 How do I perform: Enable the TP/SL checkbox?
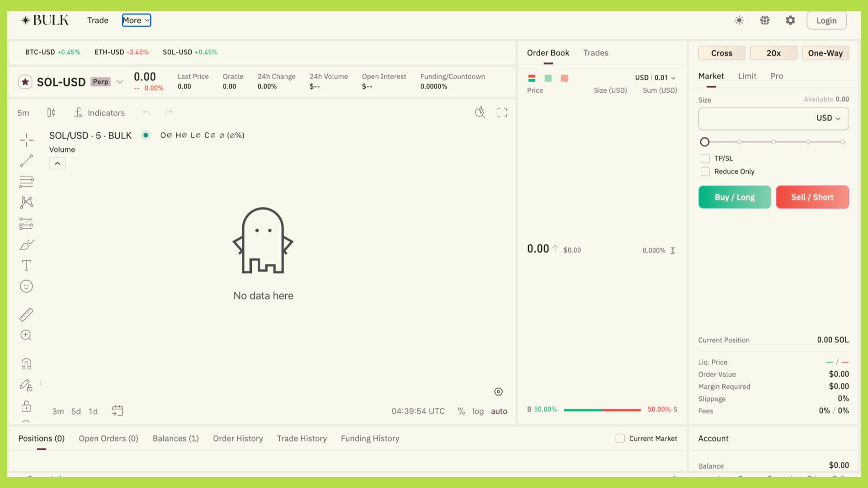click(x=705, y=158)
